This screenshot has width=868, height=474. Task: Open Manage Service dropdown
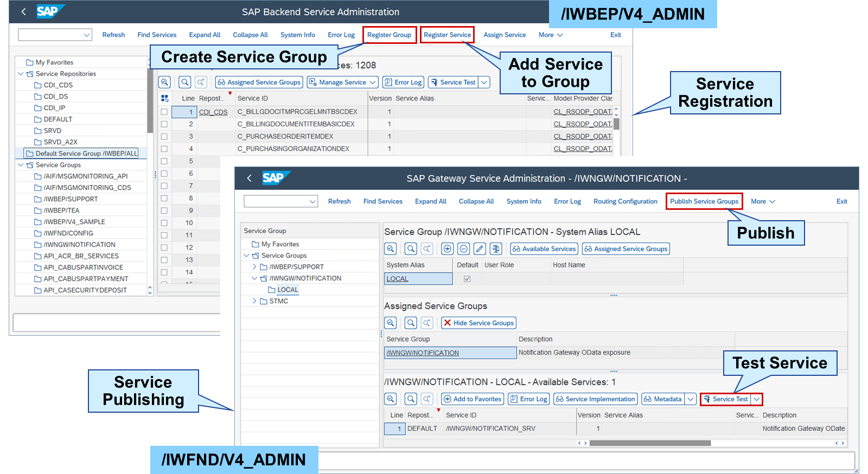point(373,82)
